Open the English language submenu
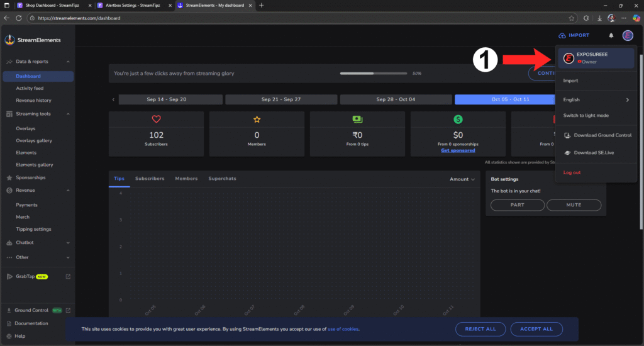 (x=596, y=99)
